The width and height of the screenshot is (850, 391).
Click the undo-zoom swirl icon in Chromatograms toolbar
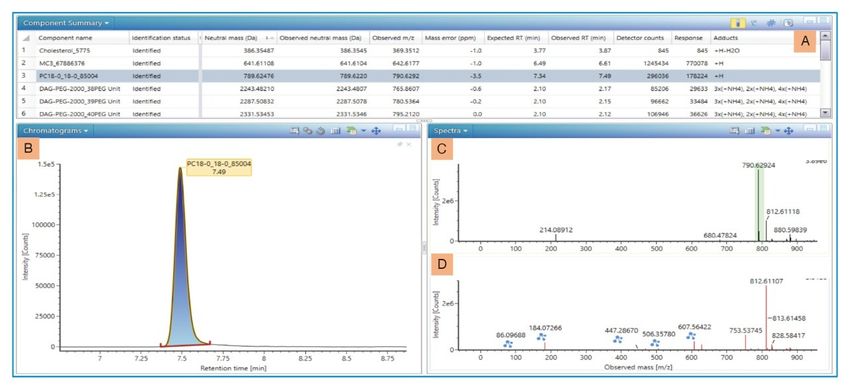coord(320,131)
